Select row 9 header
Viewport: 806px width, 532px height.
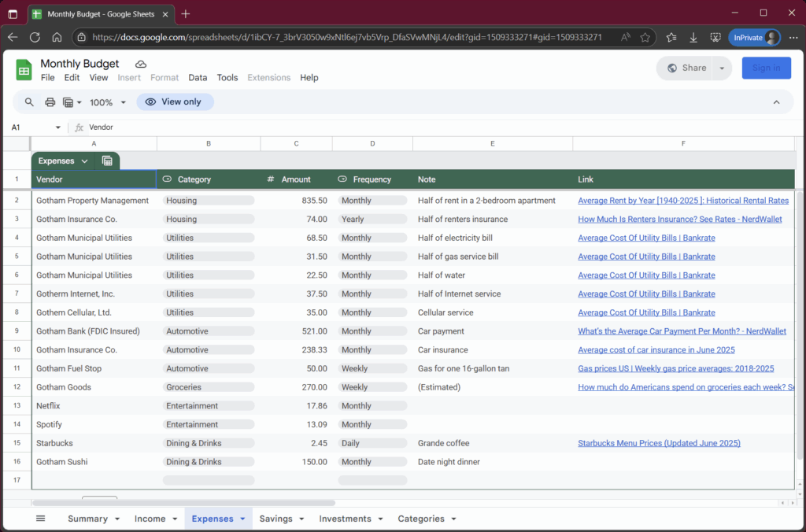(17, 331)
